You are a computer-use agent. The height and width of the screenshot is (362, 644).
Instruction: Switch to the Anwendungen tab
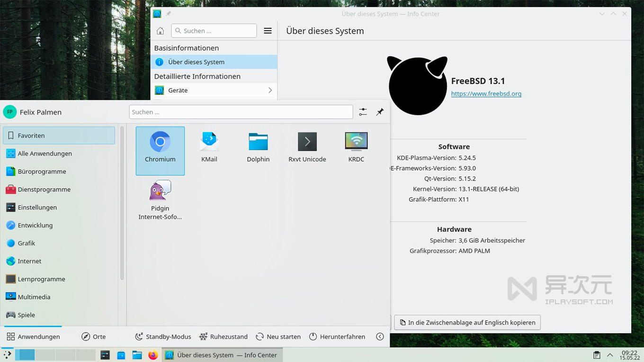pos(33,336)
